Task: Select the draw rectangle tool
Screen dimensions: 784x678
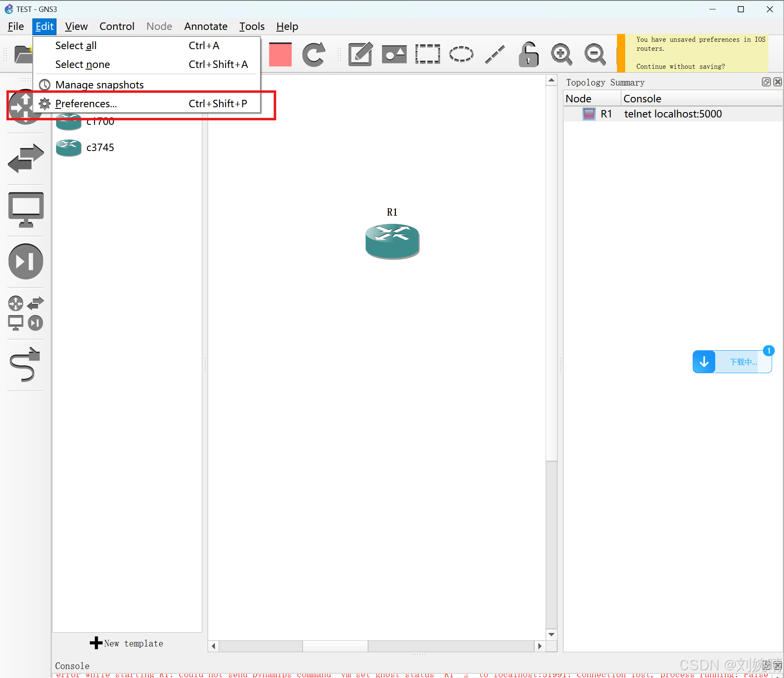Action: (427, 54)
